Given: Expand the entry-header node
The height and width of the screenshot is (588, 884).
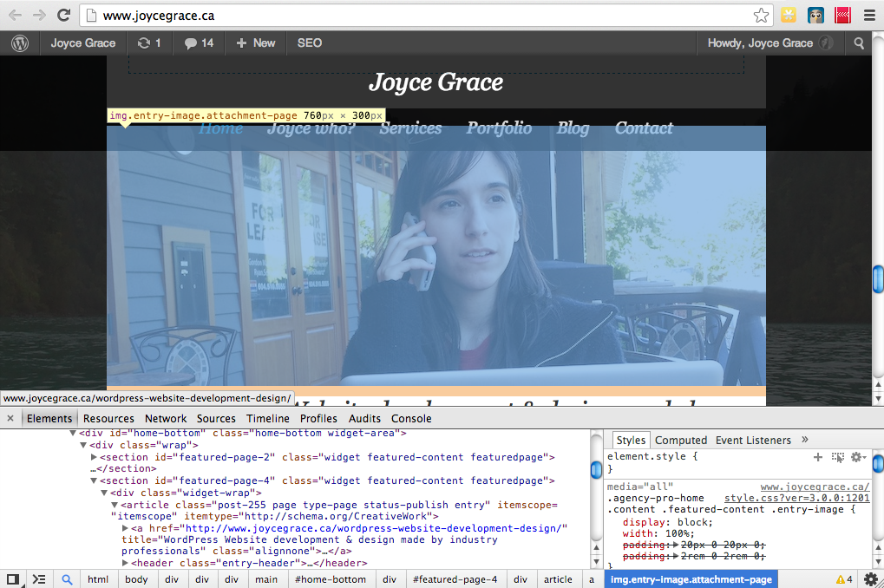Looking at the screenshot, I should coord(125,563).
